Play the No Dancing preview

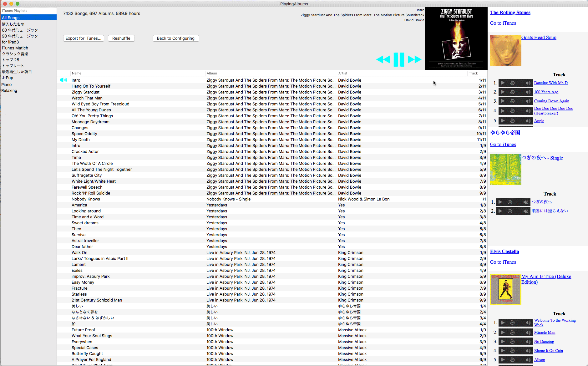(x=503, y=342)
